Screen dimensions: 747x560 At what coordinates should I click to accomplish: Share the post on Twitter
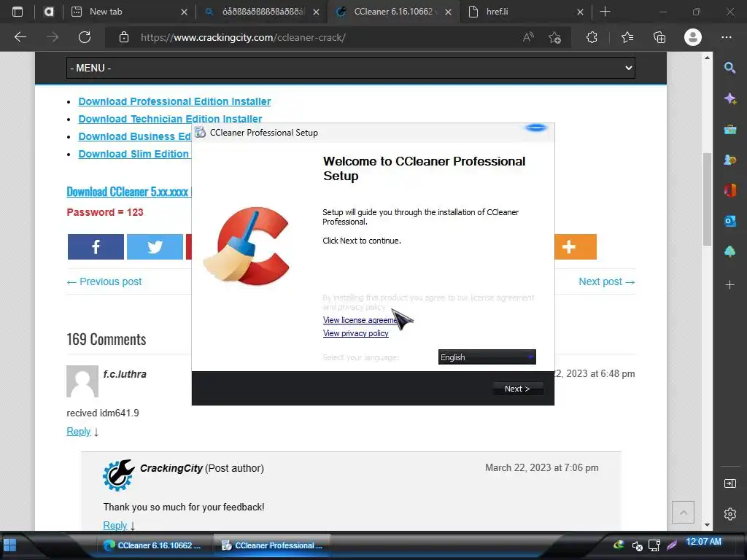click(x=155, y=246)
